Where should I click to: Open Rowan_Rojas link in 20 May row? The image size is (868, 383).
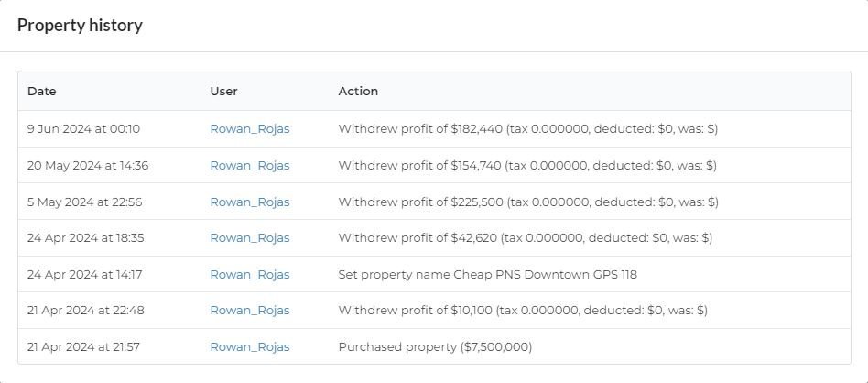pos(250,165)
